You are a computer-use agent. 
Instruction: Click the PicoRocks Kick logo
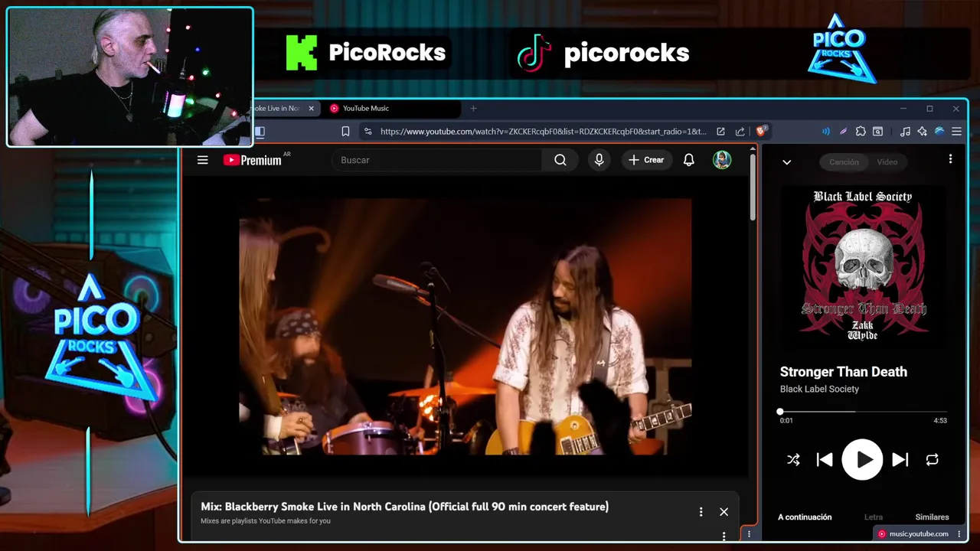point(301,53)
